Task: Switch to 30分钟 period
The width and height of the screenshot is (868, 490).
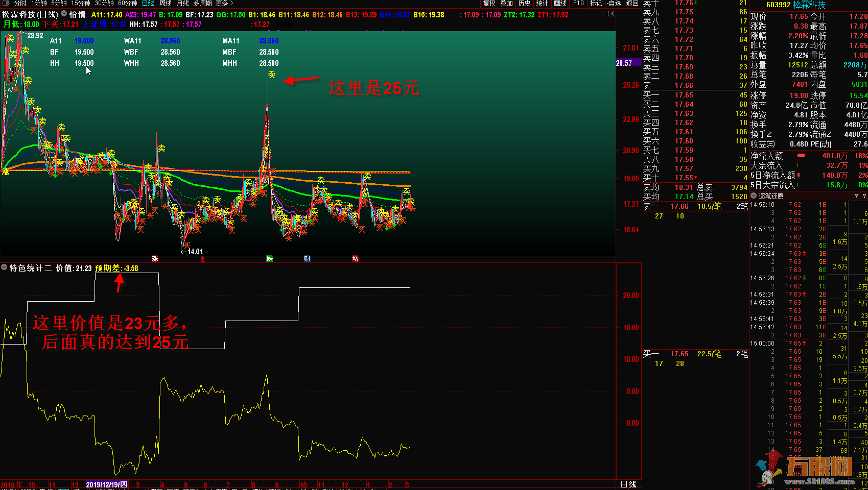Action: [x=104, y=3]
